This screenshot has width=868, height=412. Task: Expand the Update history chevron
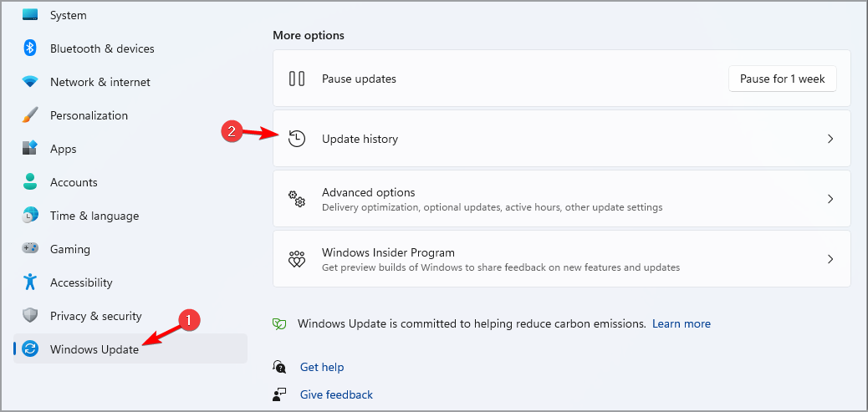point(830,139)
